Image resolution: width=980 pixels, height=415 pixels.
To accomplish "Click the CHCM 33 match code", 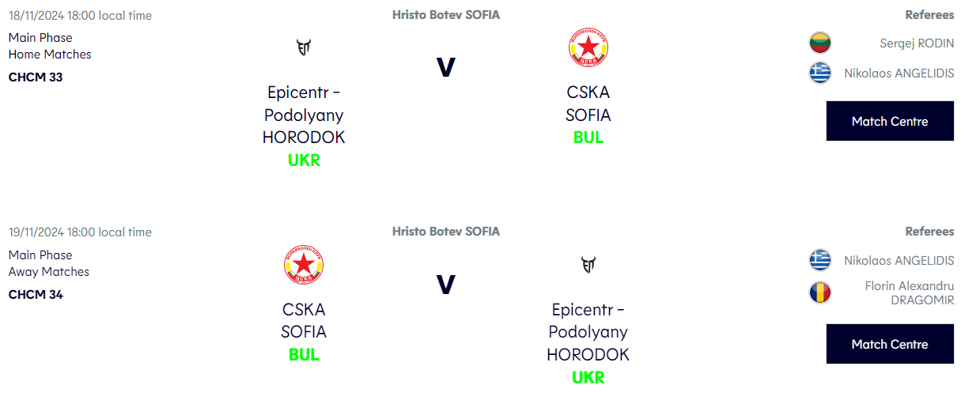I will [x=36, y=77].
